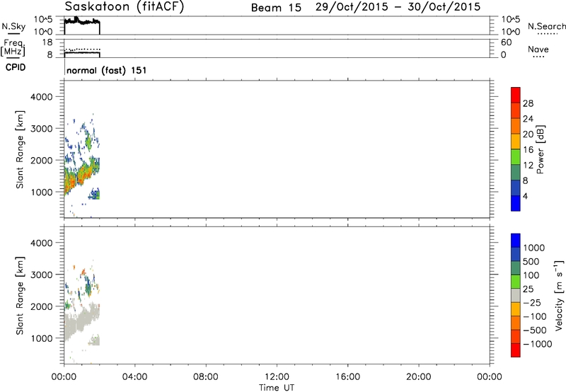Click the 4 value on the power scale

coord(525,196)
